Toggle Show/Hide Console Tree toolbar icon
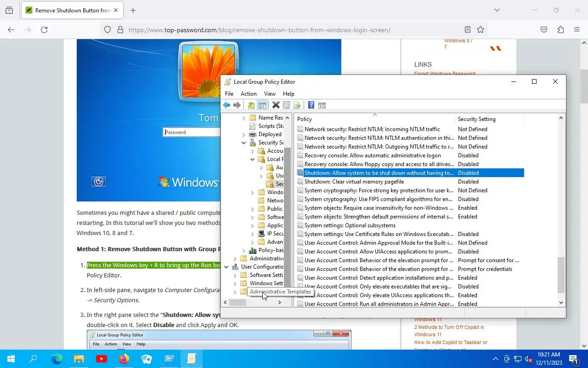This screenshot has height=368, width=588. tap(262, 105)
